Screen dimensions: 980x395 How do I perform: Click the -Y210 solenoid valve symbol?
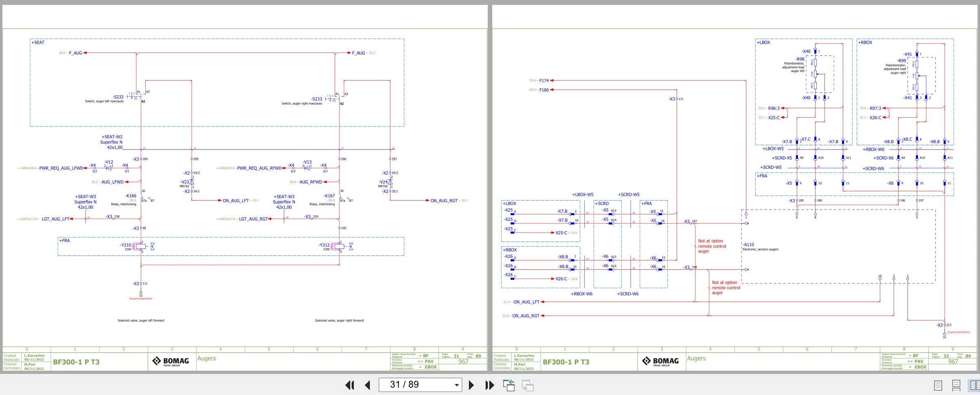pos(140,247)
